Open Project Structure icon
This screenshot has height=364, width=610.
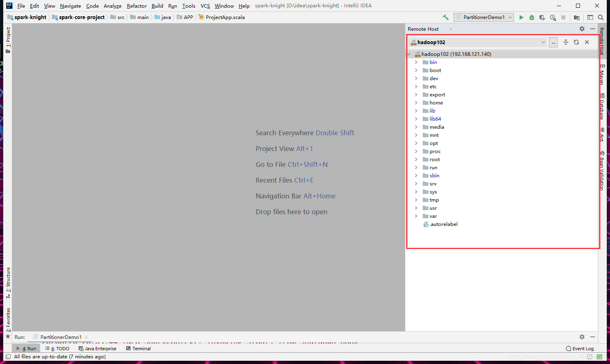(576, 17)
